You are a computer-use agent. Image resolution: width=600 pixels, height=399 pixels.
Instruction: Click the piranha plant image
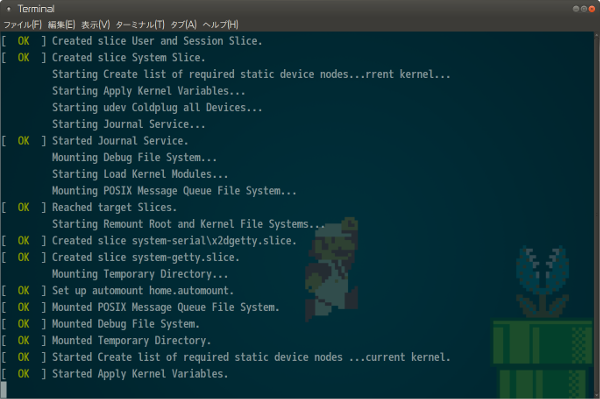(x=542, y=281)
